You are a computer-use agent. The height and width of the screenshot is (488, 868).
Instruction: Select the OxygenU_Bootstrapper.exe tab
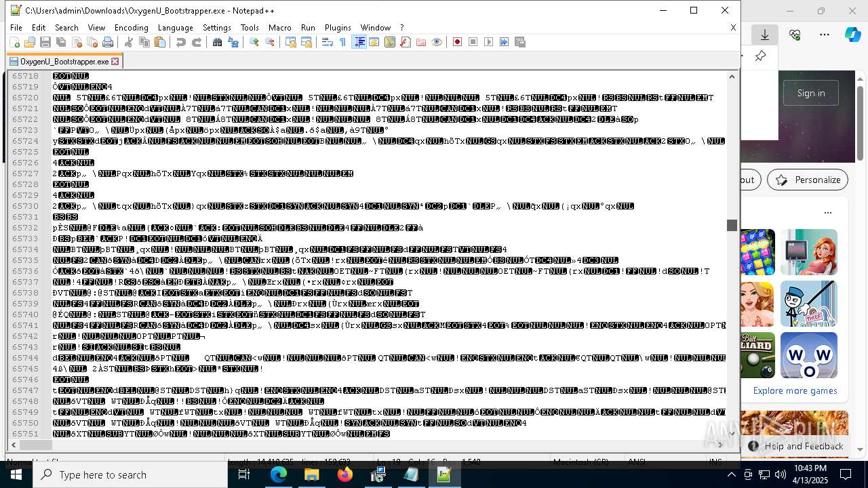(64, 61)
